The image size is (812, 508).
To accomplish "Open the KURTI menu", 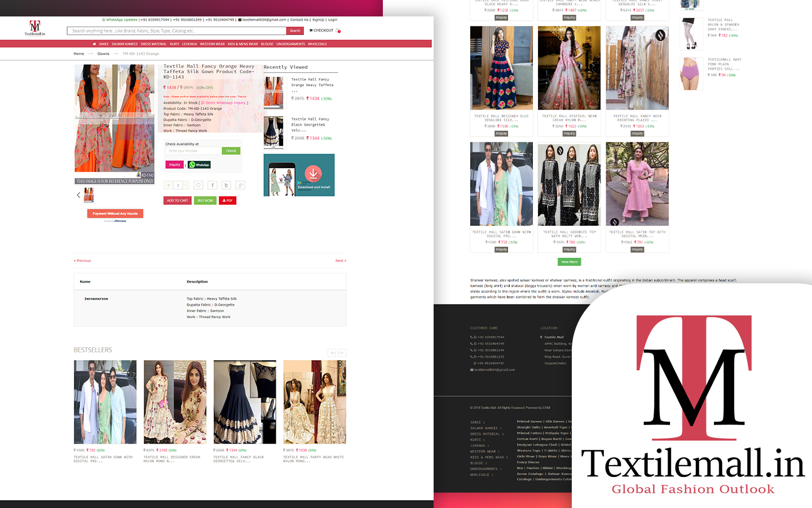I will pos(174,44).
